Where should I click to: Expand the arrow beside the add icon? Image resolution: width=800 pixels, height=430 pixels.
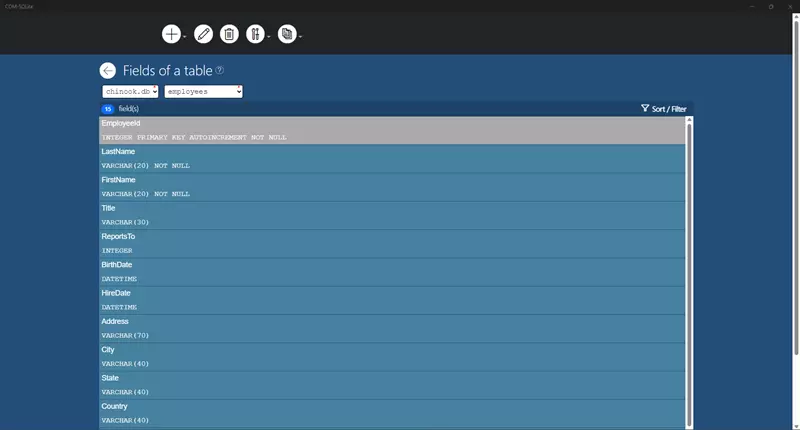click(x=185, y=37)
